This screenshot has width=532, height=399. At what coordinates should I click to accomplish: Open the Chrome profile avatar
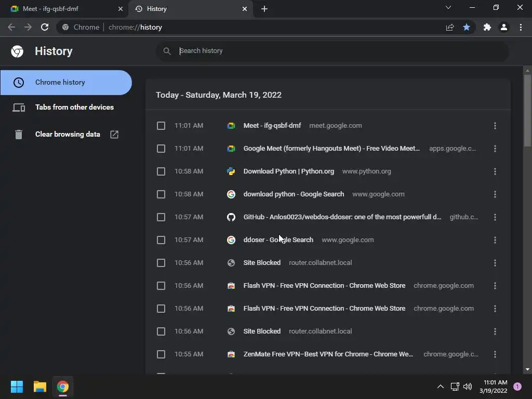tap(504, 27)
